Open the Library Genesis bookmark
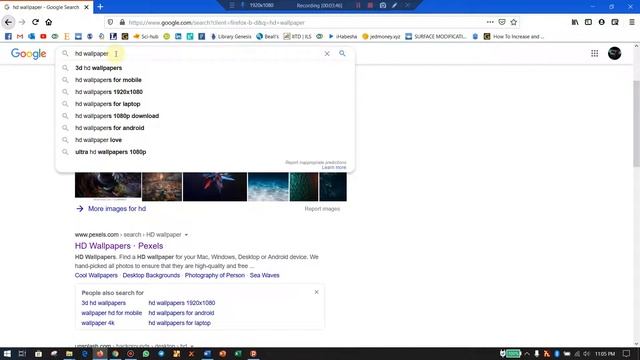 pos(231,36)
